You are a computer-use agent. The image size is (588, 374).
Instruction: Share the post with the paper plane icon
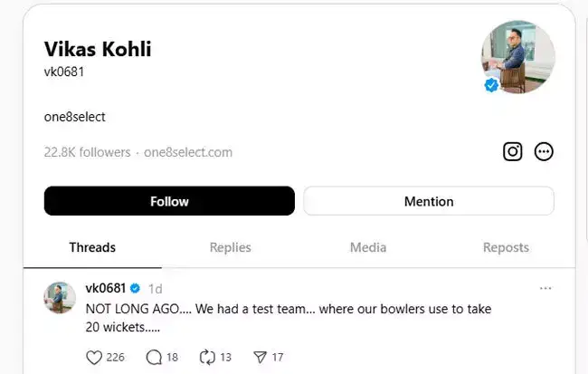pyautogui.click(x=261, y=357)
